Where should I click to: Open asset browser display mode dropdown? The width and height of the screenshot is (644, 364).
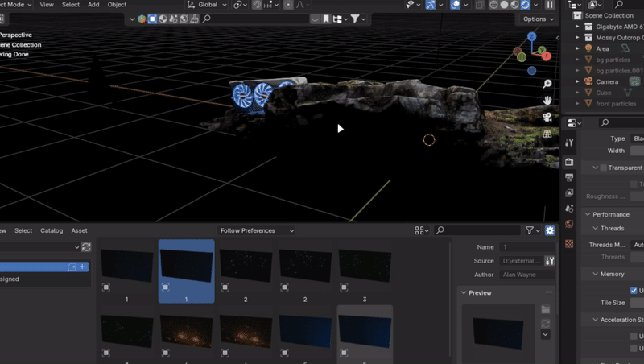(422, 230)
